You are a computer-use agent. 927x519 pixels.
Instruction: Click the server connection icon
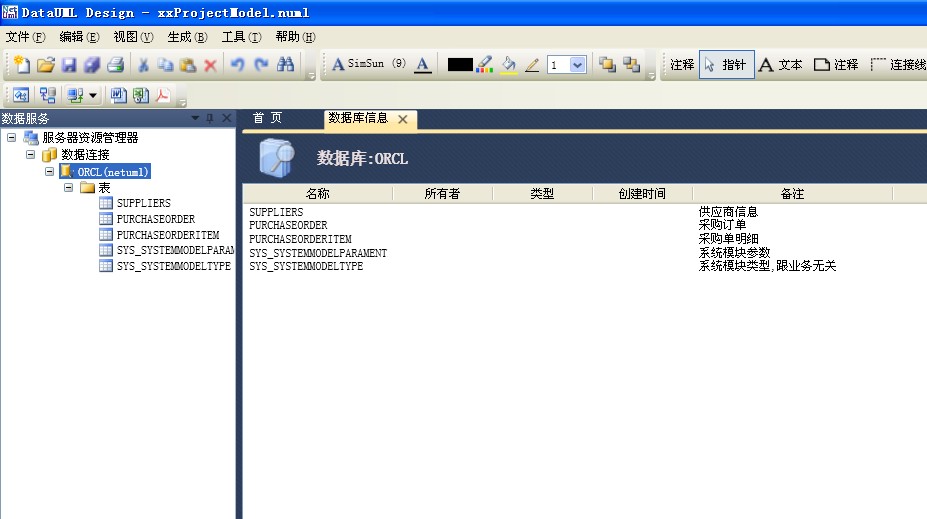(x=75, y=95)
